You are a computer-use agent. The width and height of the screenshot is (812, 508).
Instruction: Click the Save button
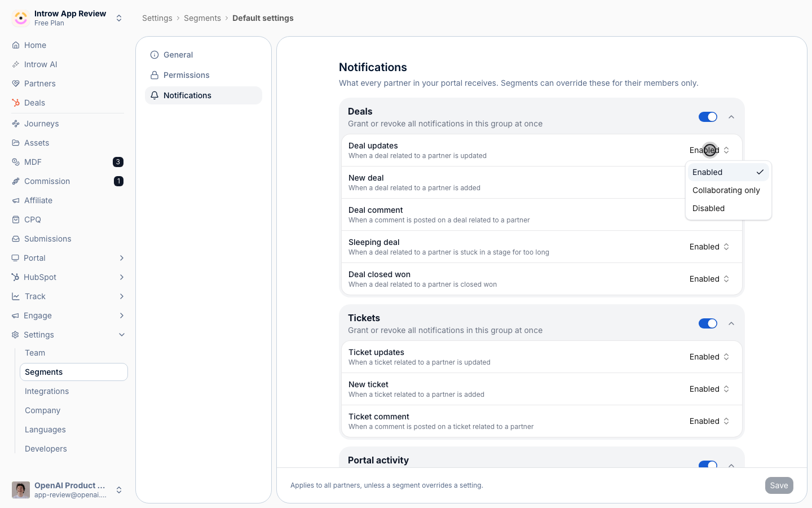click(x=779, y=485)
